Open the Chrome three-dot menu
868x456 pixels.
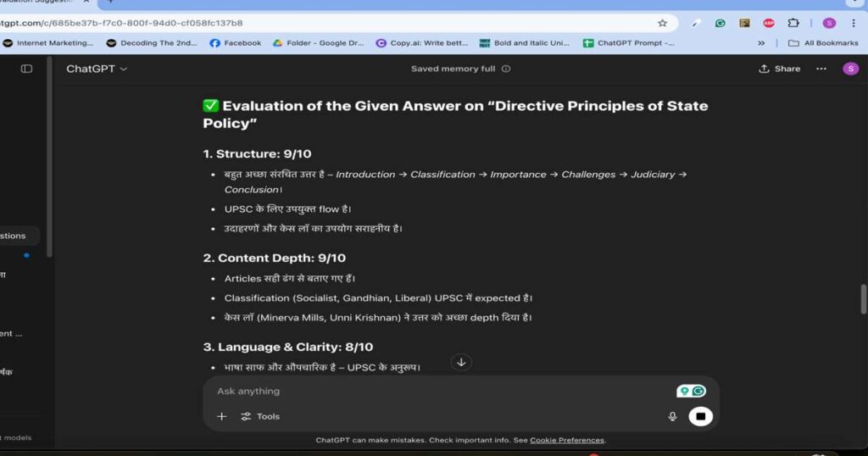click(853, 23)
